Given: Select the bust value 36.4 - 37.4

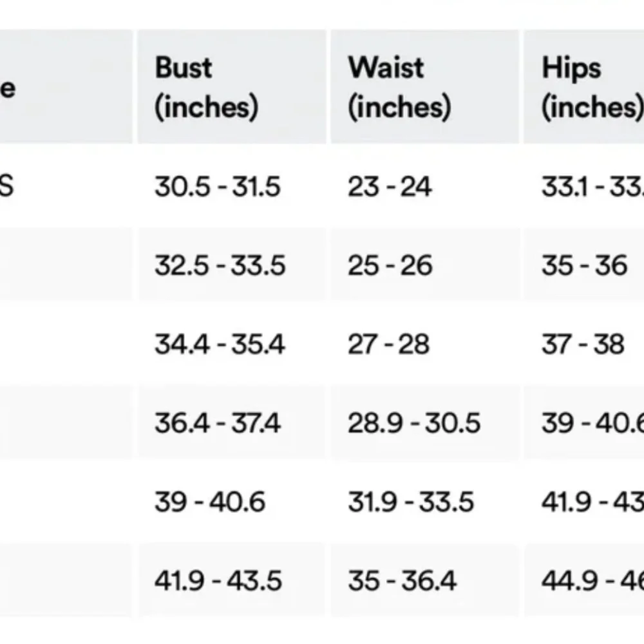Looking at the screenshot, I should (218, 424).
